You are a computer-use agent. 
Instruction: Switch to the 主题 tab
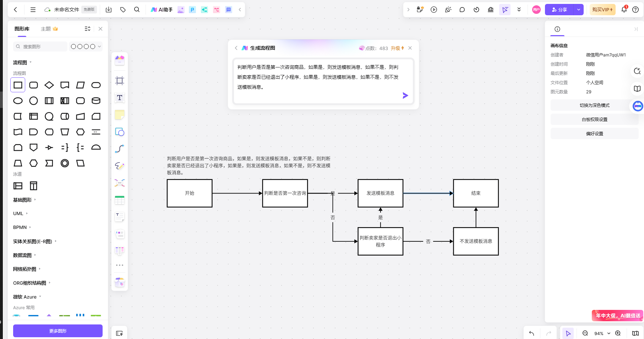[46, 29]
